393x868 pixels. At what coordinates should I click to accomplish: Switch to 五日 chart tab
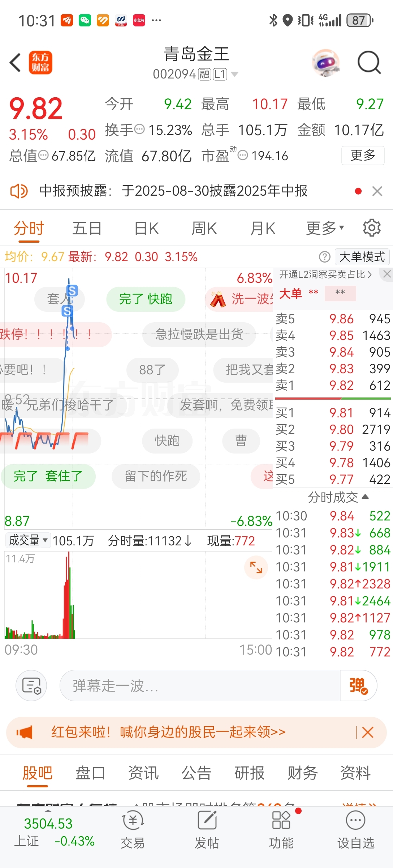87,229
